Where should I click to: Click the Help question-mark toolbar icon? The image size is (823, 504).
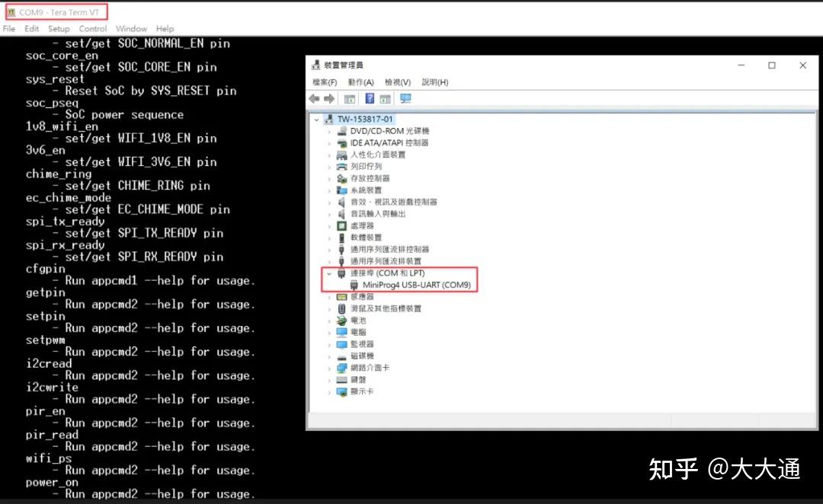[370, 98]
